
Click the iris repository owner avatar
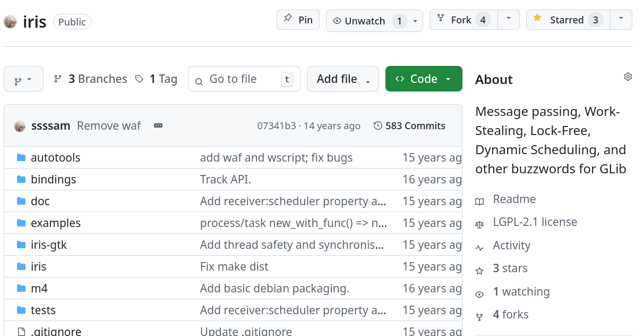[x=10, y=22]
